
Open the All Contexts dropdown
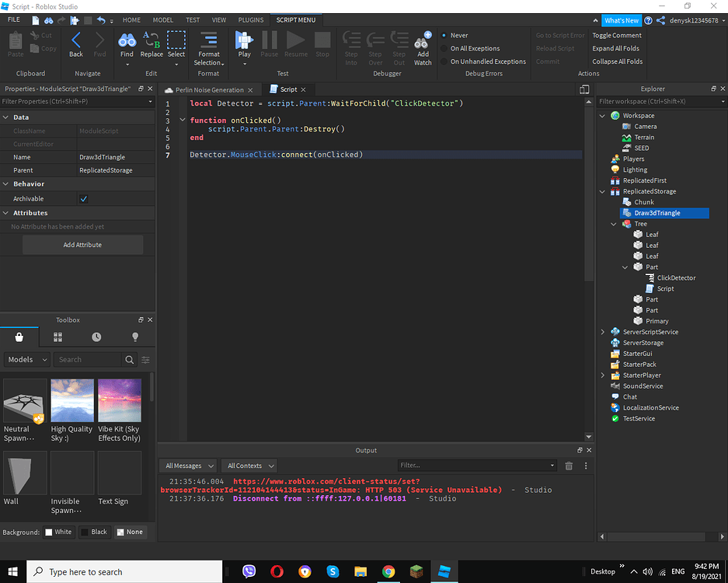(x=249, y=466)
